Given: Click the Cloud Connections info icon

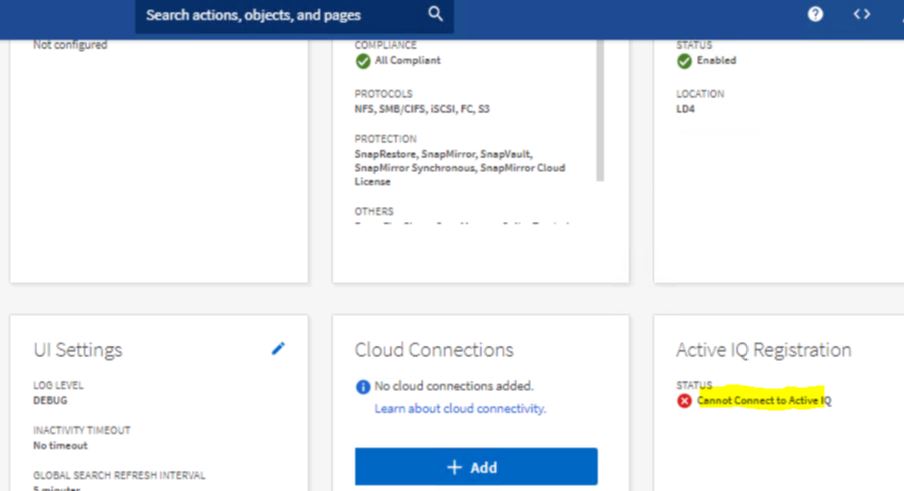Looking at the screenshot, I should coord(363,387).
